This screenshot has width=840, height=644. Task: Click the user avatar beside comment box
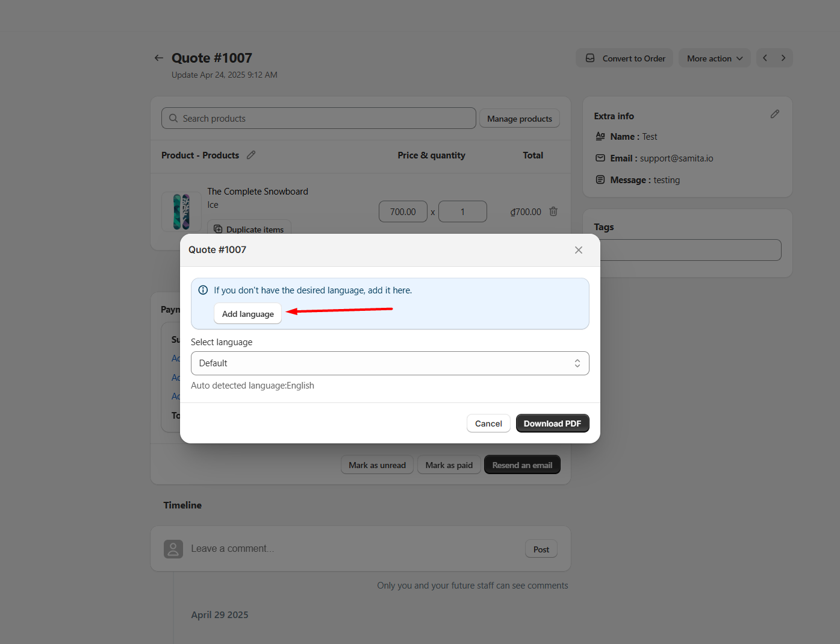pos(173,549)
